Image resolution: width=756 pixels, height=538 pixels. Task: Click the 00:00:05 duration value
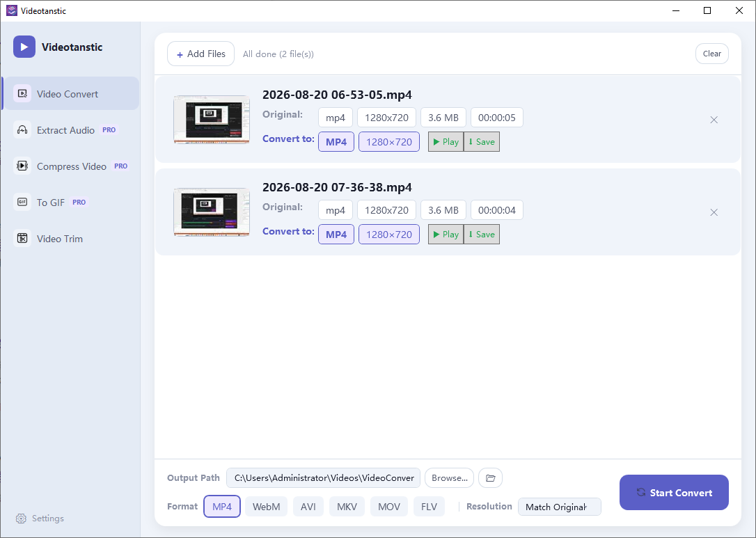[496, 117]
